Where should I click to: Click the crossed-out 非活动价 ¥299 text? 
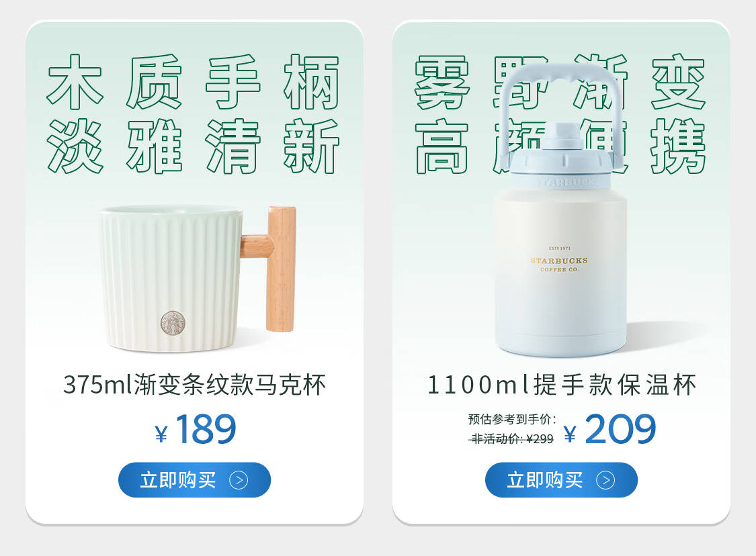511,439
